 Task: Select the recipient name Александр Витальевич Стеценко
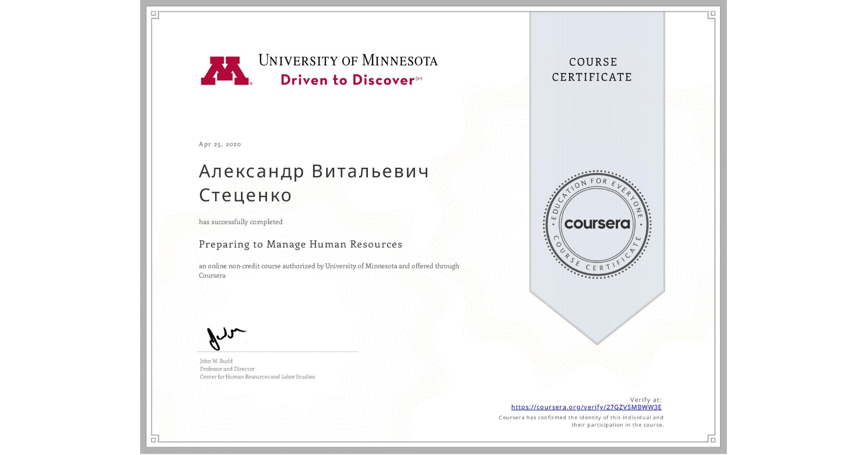point(313,183)
